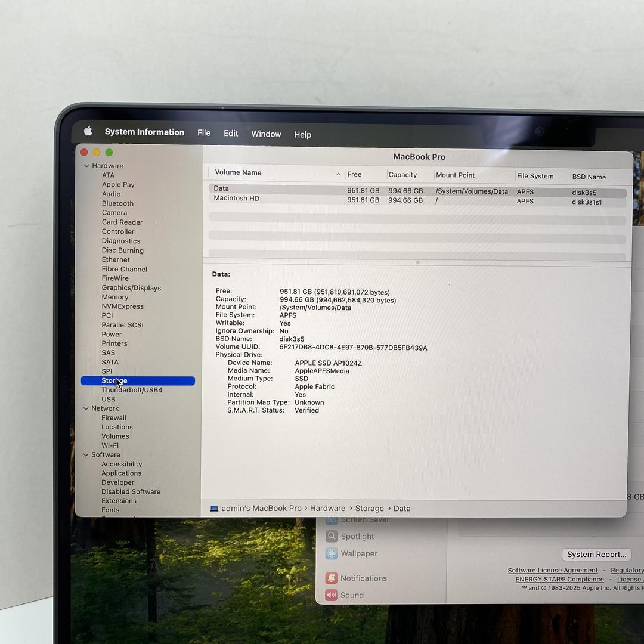This screenshot has width=644, height=644.
Task: Click the laptop icon in path bar
Action: point(214,509)
